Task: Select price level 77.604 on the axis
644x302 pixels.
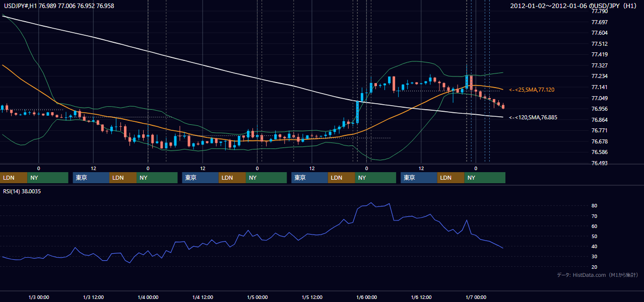Action: [600, 33]
